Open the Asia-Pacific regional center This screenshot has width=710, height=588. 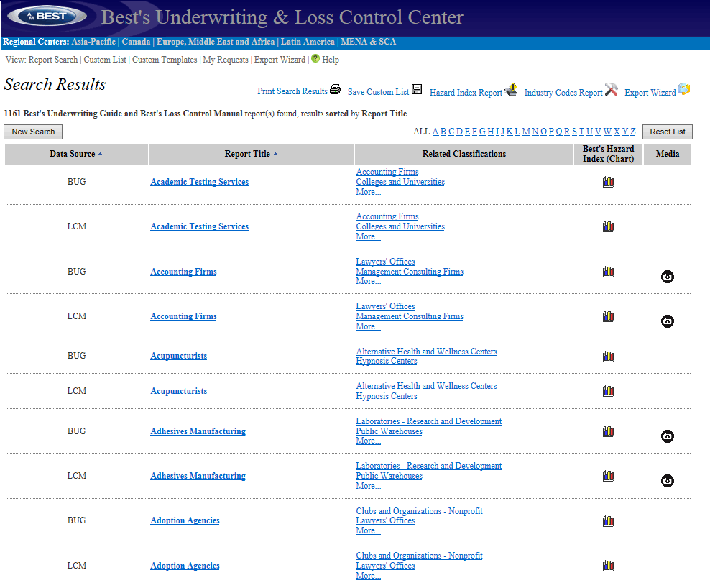point(93,42)
